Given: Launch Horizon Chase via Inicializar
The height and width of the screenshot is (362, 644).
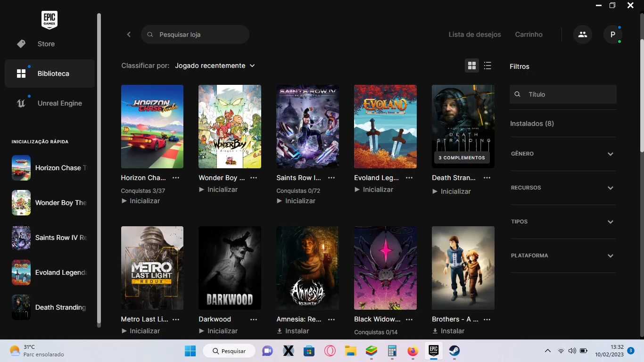Looking at the screenshot, I should [x=140, y=201].
